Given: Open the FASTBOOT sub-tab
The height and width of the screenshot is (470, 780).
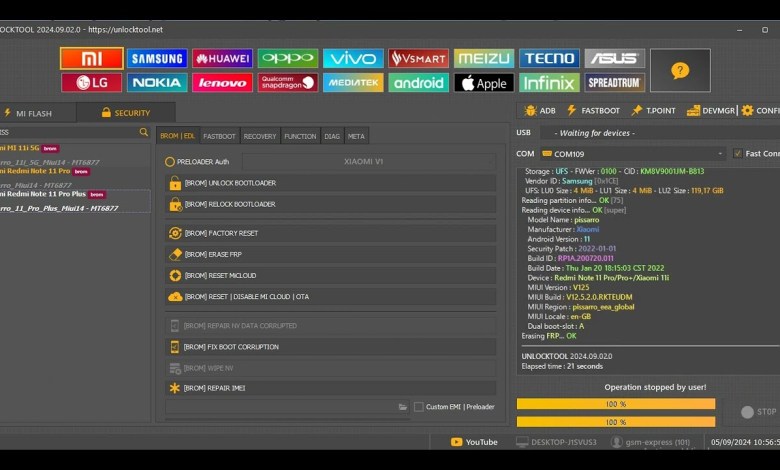Looking at the screenshot, I should coord(219,136).
